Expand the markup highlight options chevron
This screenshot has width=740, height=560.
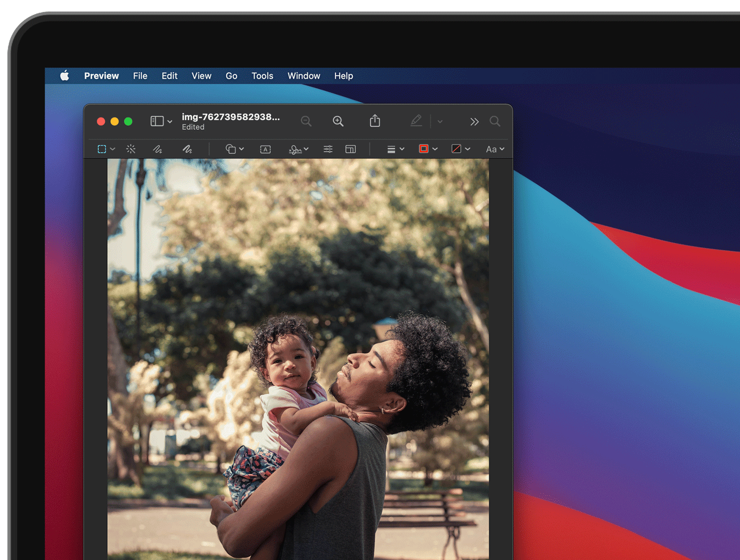440,122
